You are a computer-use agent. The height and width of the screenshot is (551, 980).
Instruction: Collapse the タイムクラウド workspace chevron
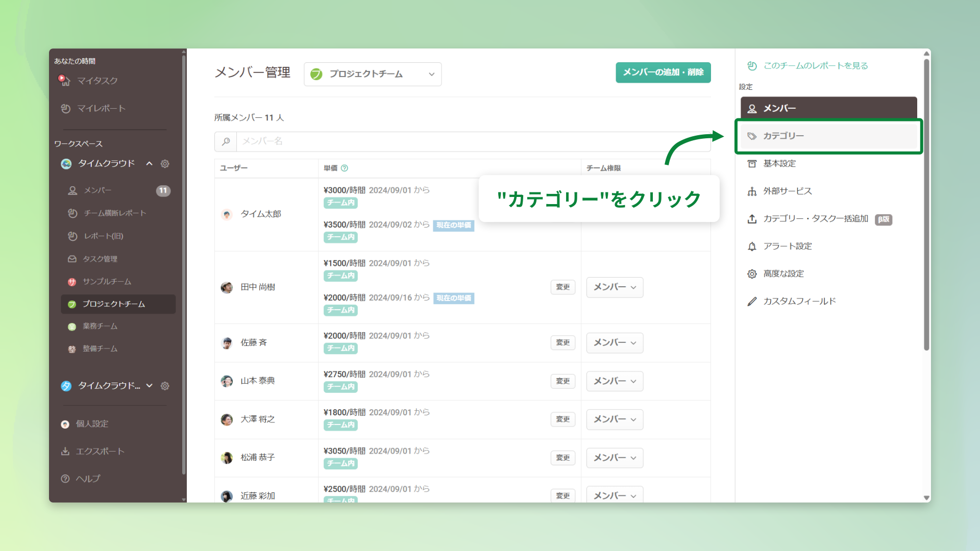[150, 164]
